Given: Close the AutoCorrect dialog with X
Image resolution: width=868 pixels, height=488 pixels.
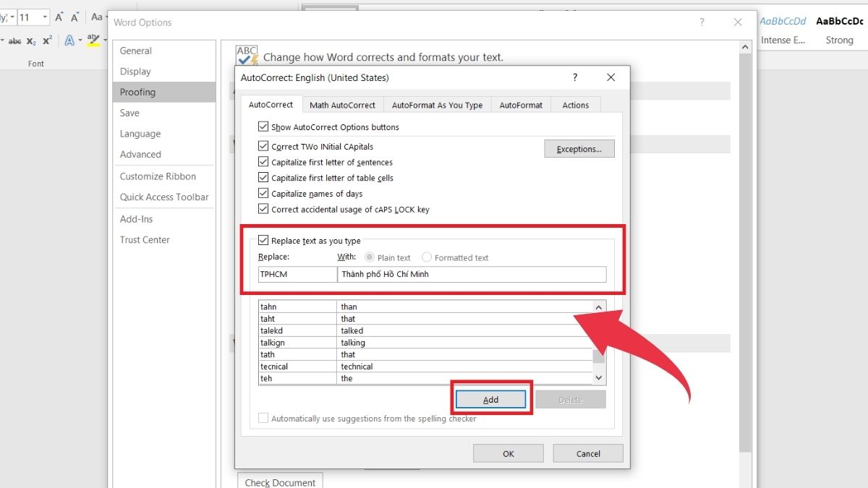Looking at the screenshot, I should pyautogui.click(x=611, y=77).
